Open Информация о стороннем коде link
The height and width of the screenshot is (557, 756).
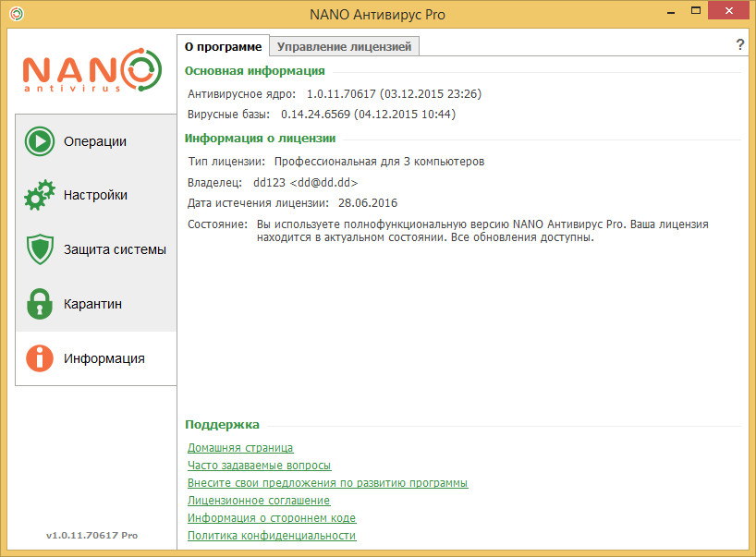click(x=272, y=518)
